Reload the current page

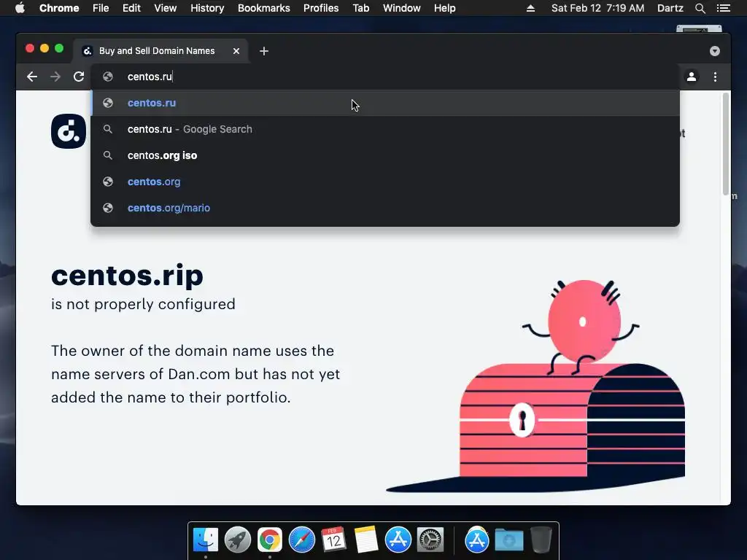pyautogui.click(x=79, y=77)
